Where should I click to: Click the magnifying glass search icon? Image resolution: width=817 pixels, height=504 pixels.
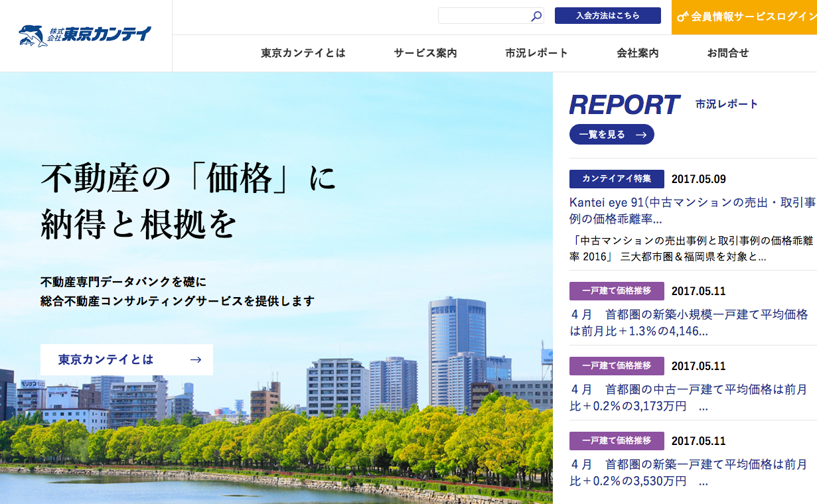536,16
